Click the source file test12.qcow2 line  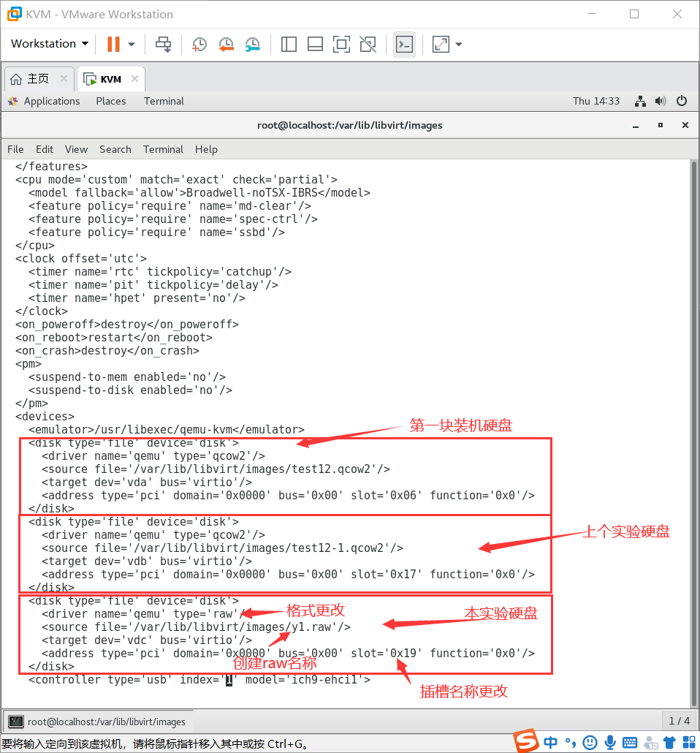point(216,469)
